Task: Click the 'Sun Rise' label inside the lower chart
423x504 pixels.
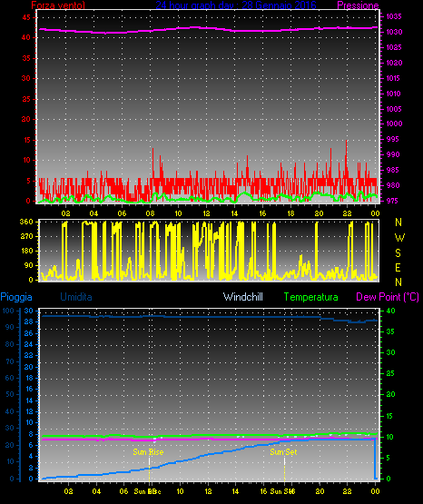Action: [x=148, y=452]
